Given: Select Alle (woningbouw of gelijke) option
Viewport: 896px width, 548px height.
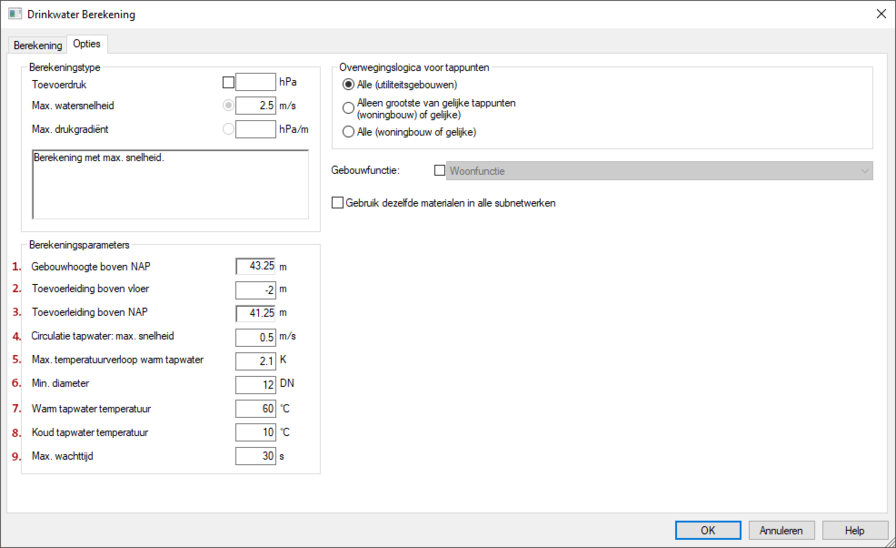Looking at the screenshot, I should click(348, 132).
